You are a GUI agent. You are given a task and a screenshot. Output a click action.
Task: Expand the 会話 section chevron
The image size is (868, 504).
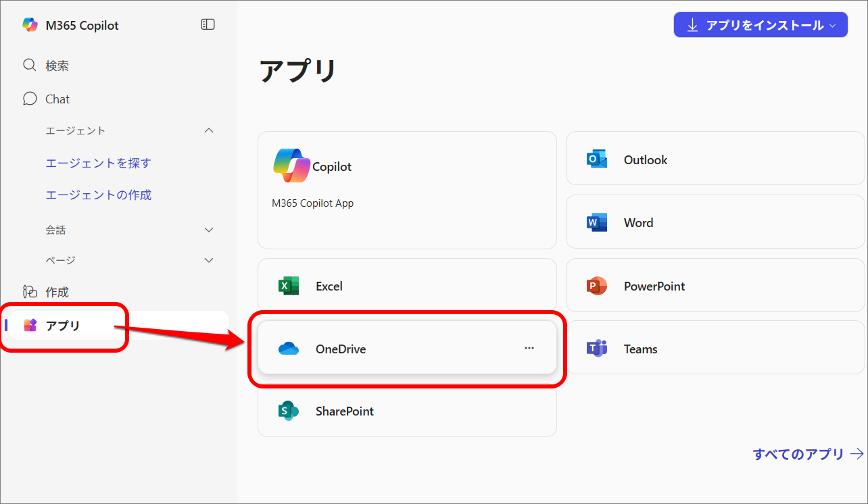click(209, 230)
